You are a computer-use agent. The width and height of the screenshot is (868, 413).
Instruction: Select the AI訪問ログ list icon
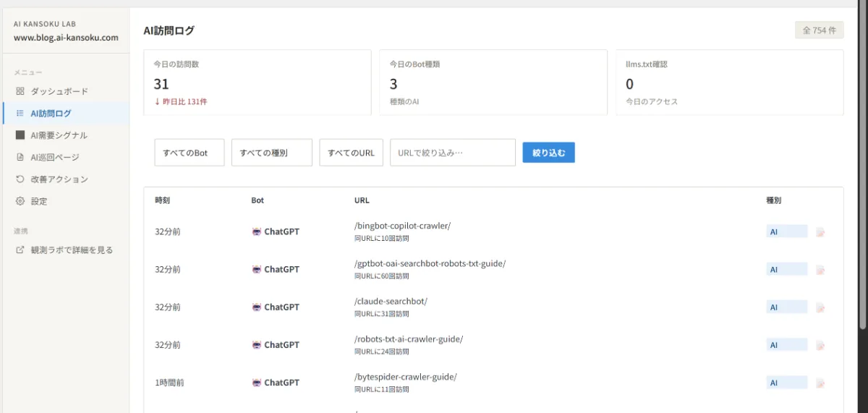click(20, 113)
